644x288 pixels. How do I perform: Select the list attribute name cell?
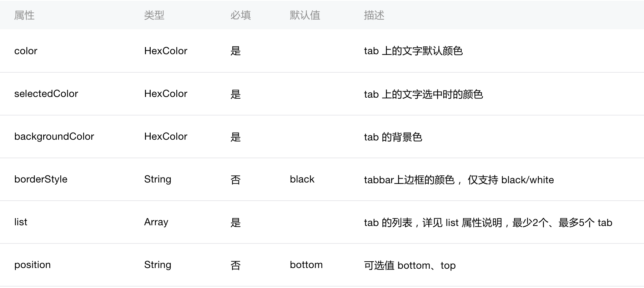(x=21, y=222)
